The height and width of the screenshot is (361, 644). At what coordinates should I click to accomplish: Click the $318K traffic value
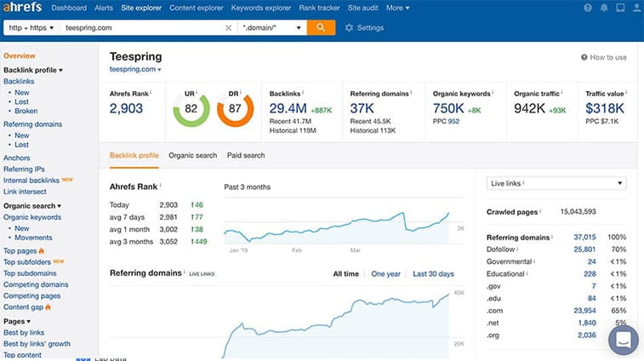[605, 108]
